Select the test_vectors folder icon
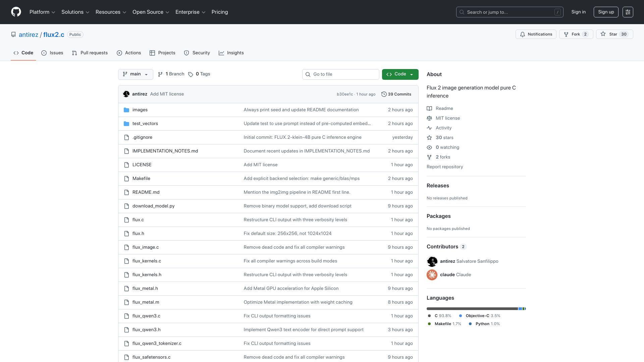 click(x=126, y=124)
